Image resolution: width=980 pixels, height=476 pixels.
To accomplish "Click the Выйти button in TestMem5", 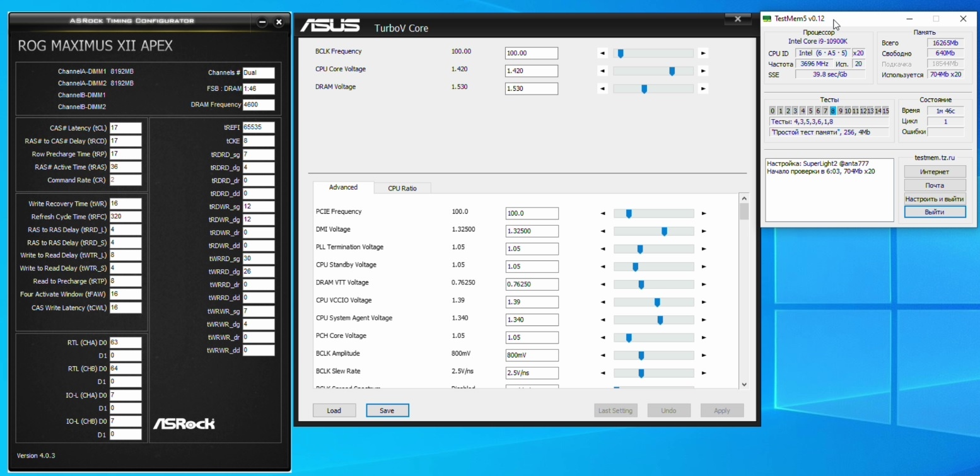I will [935, 212].
